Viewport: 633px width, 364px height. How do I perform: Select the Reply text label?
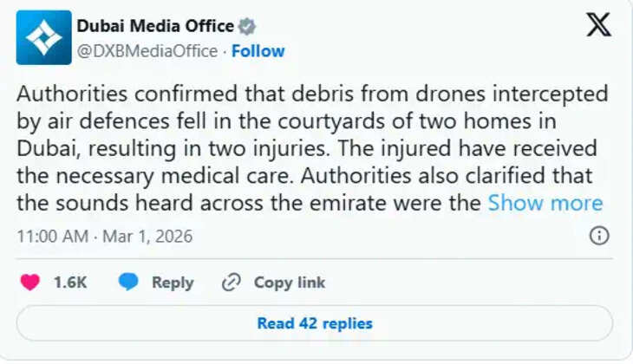pos(173,283)
